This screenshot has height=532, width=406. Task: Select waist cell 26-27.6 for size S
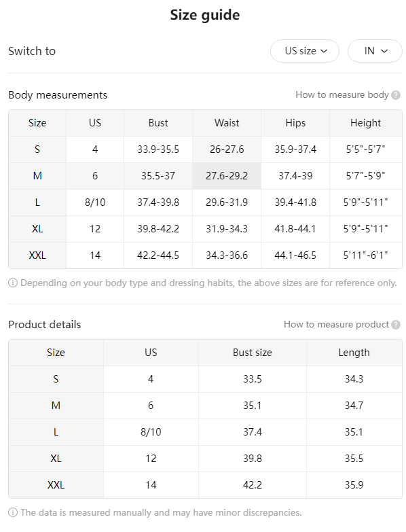tap(227, 149)
